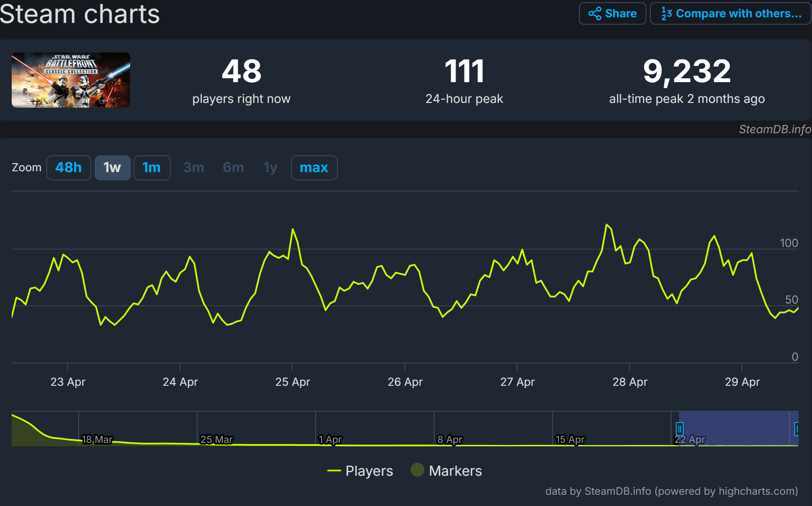This screenshot has height=506, width=812.
Task: Click the 8 Apr area in navigator
Action: pyautogui.click(x=450, y=439)
